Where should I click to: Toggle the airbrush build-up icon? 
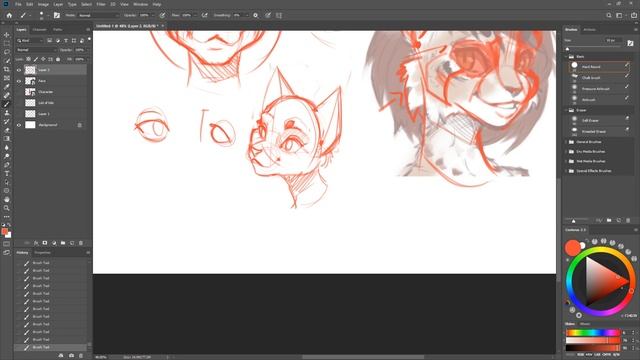pyautogui.click(x=205, y=16)
